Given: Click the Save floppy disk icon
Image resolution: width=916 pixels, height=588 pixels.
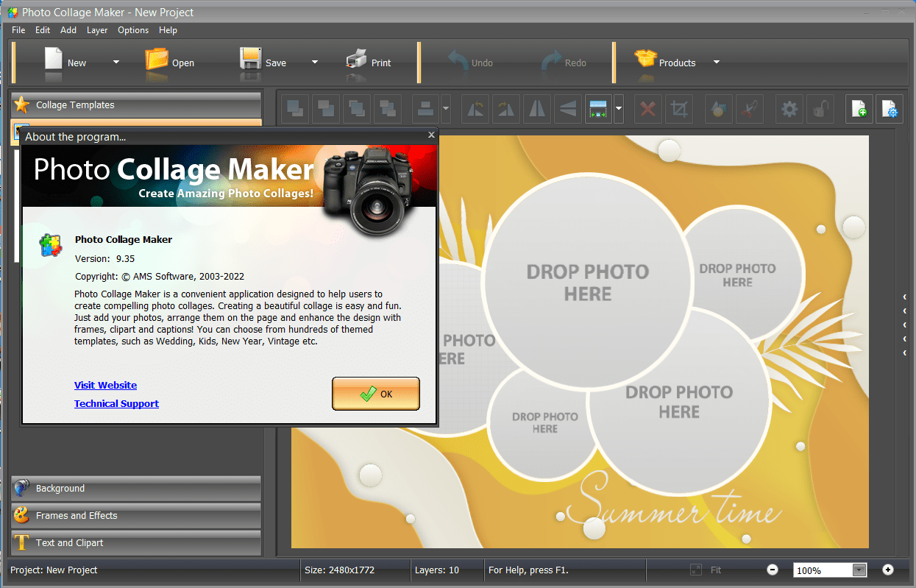Looking at the screenshot, I should (x=251, y=60).
